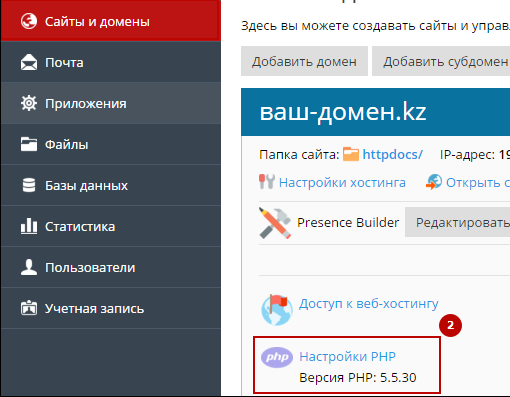The width and height of the screenshot is (510, 397).
Task: Click the Presence Builder label
Action: click(x=348, y=222)
